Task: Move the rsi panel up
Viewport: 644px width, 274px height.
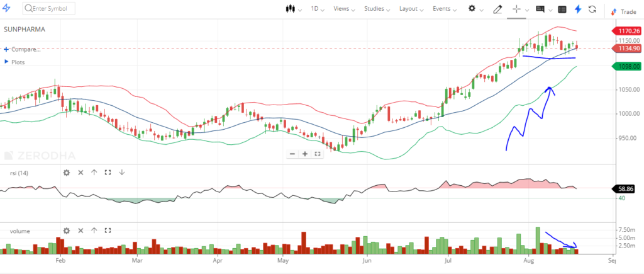Action: (94, 173)
